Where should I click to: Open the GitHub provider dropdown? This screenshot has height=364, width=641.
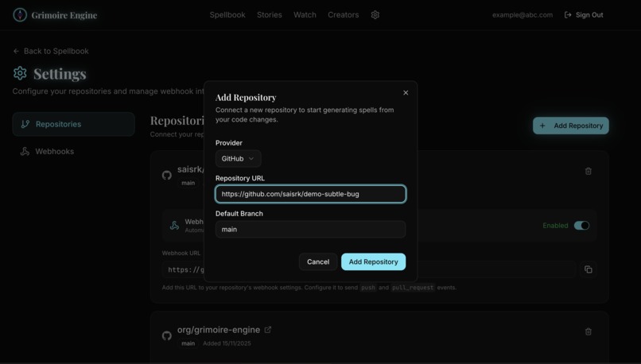point(238,158)
